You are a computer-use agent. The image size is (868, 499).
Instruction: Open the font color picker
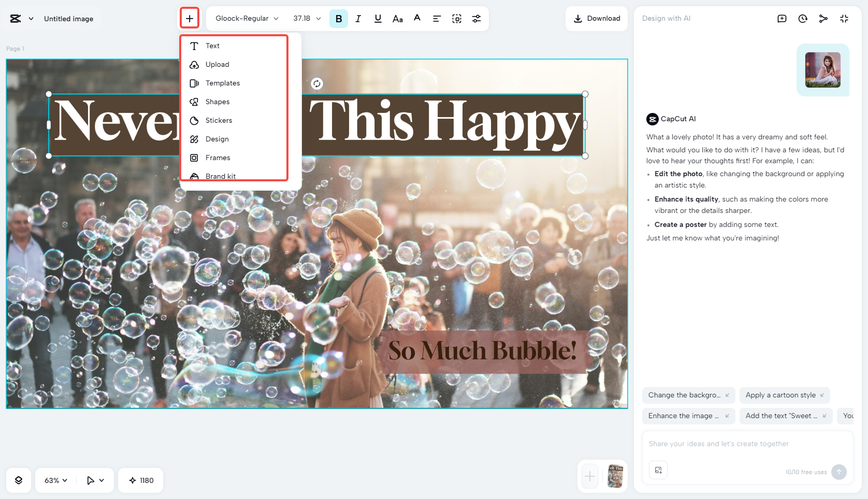tap(417, 18)
